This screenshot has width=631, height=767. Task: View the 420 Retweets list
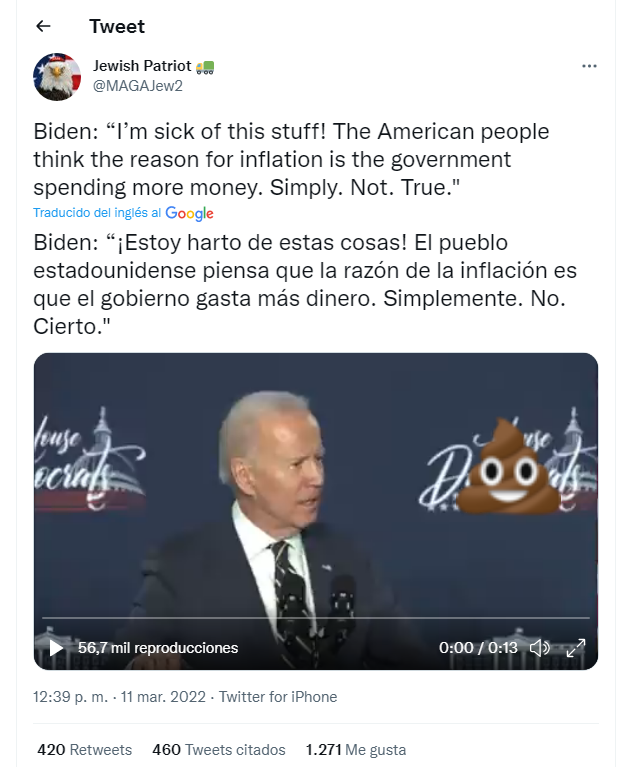[85, 749]
